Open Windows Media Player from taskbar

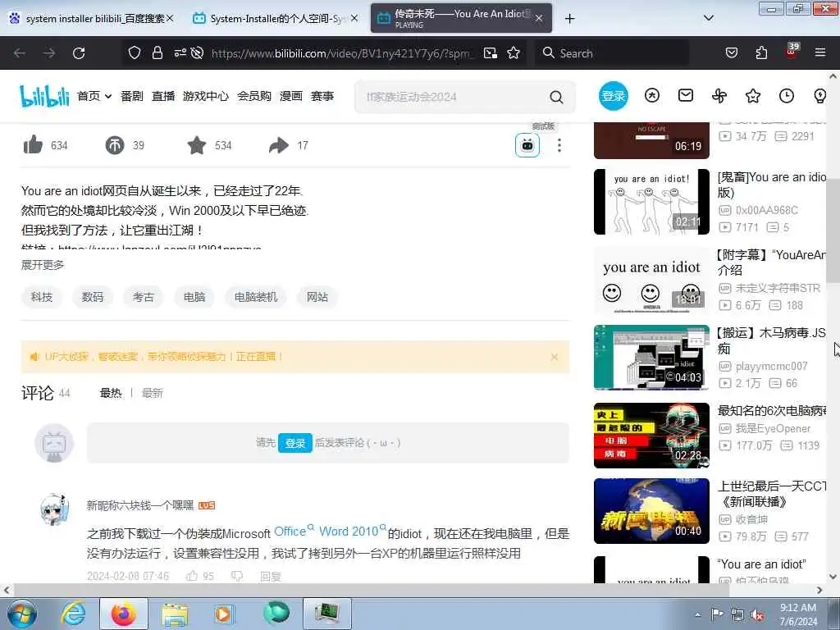[224, 614]
